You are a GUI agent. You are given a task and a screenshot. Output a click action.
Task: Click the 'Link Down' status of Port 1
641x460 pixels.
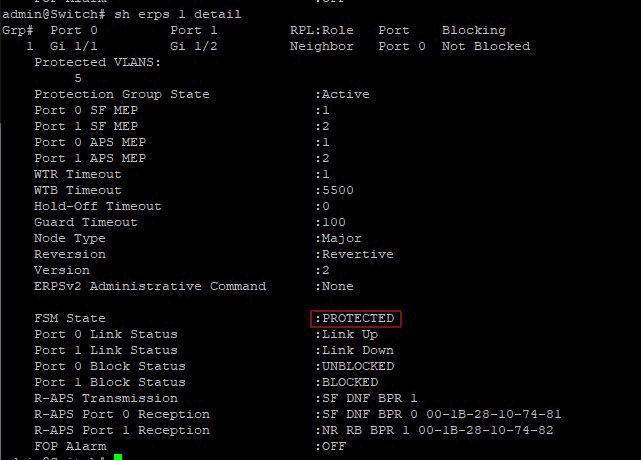pos(357,350)
